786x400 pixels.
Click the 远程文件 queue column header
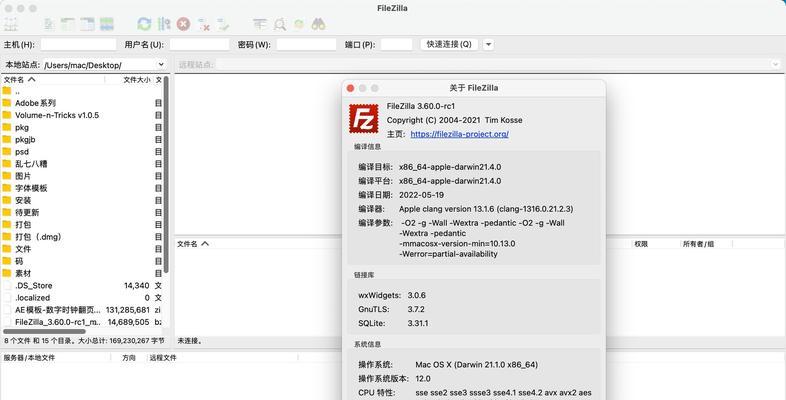point(163,357)
